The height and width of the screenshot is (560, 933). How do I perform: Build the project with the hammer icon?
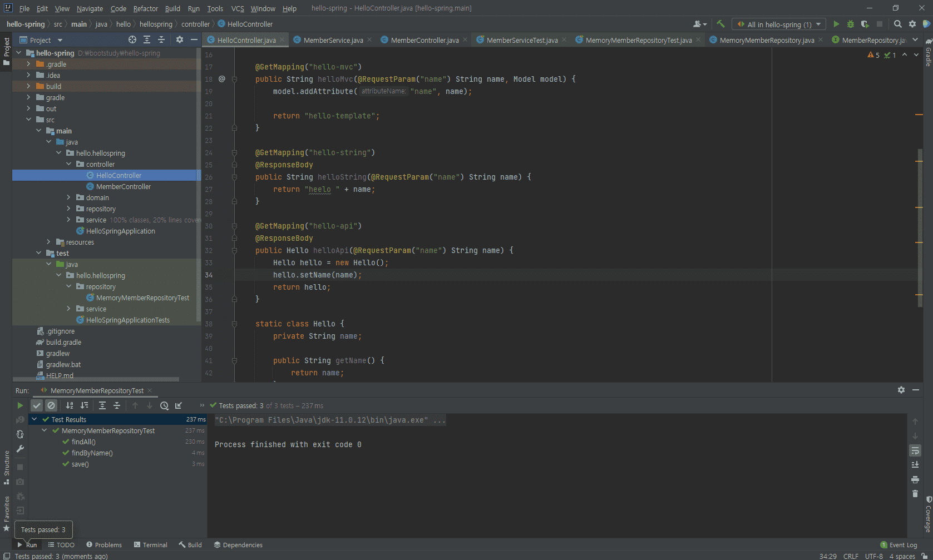click(720, 24)
